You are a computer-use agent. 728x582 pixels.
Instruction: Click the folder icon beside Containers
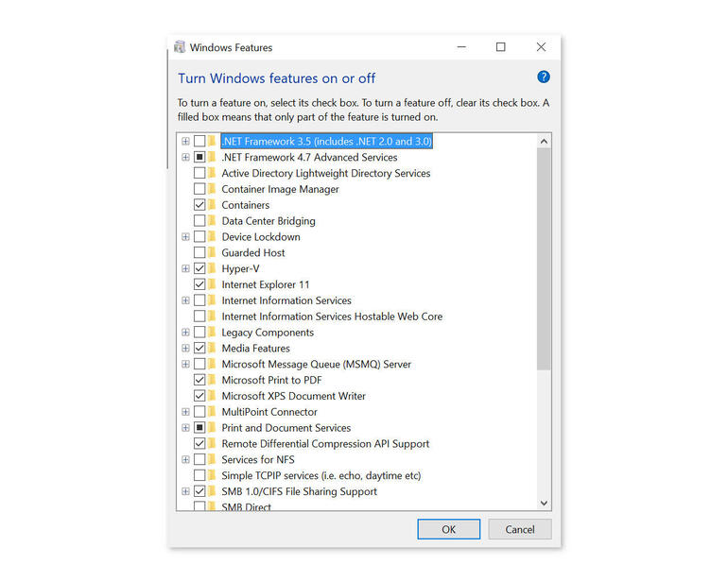(212, 205)
